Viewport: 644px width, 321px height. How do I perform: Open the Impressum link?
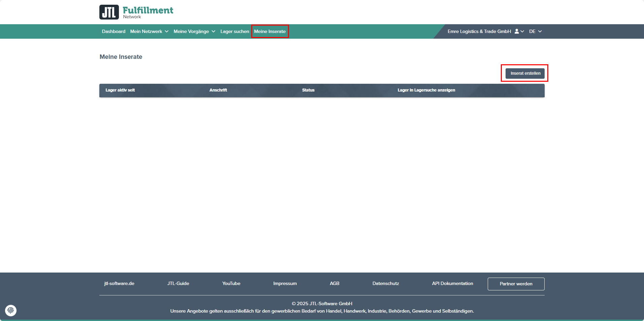285,283
